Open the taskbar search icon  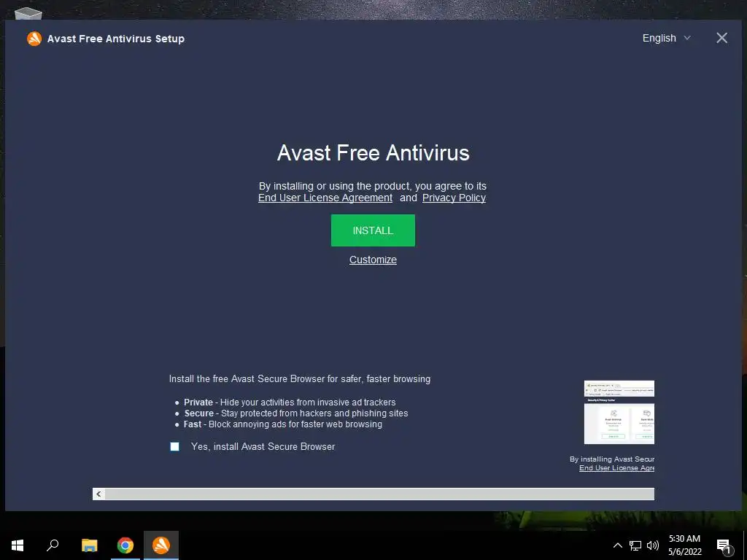click(x=53, y=545)
